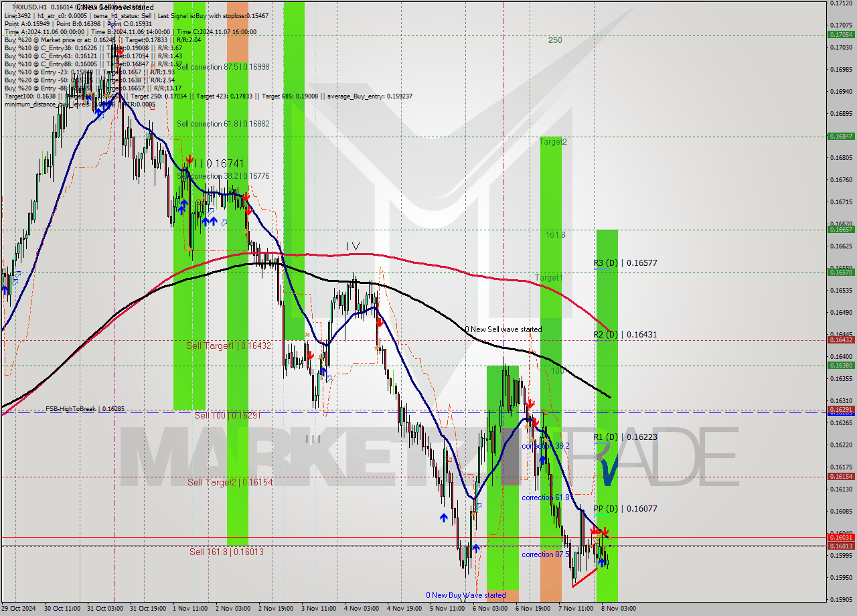
Task: Click the 0.16985 price axis value
Action: coord(841,69)
